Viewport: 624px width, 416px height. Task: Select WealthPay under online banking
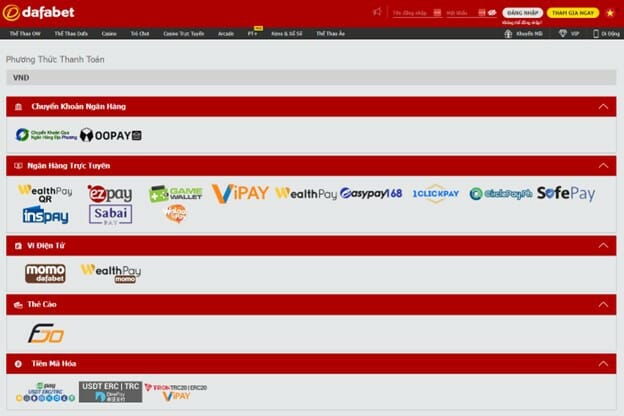click(306, 194)
